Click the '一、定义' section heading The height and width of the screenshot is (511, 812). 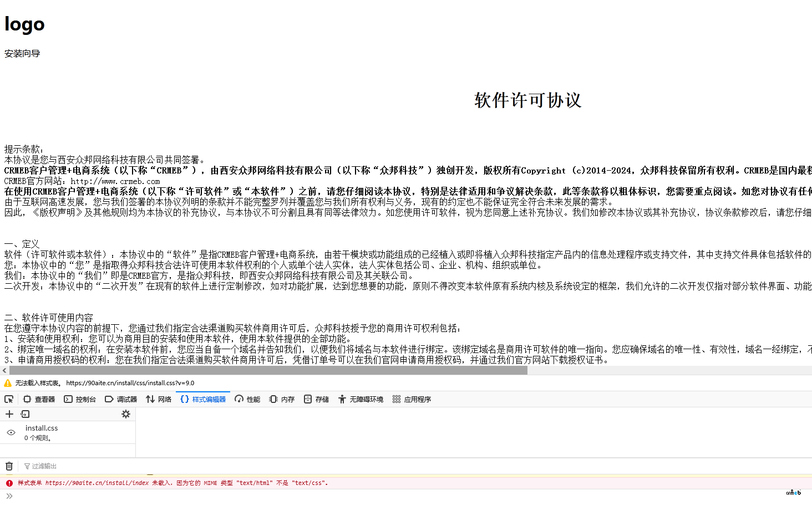click(x=22, y=244)
